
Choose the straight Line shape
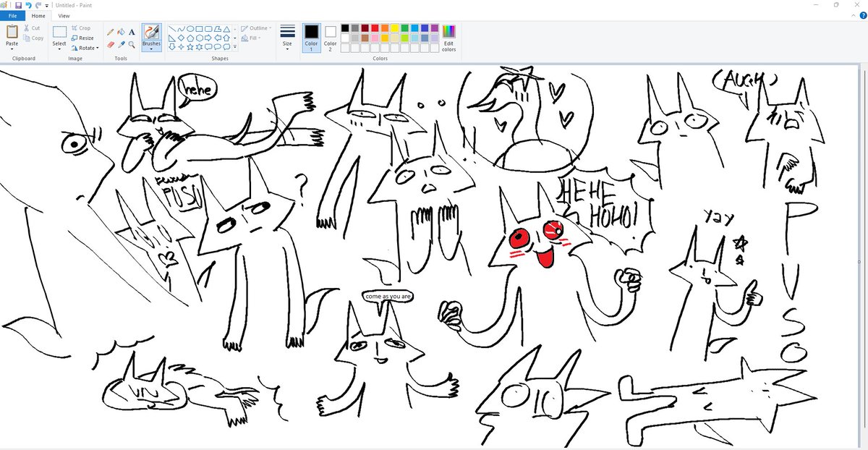click(x=172, y=29)
